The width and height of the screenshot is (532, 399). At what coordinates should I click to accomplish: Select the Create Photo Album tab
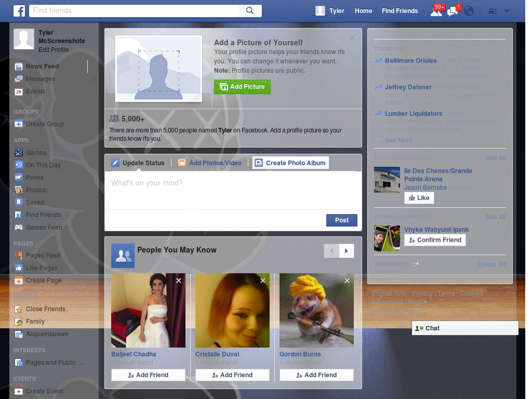point(291,163)
